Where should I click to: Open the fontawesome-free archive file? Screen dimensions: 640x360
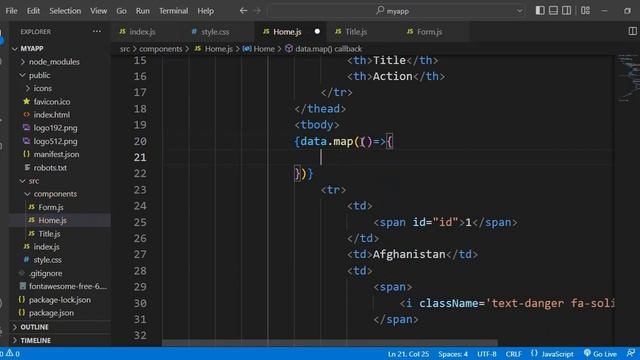pyautogui.click(x=68, y=287)
